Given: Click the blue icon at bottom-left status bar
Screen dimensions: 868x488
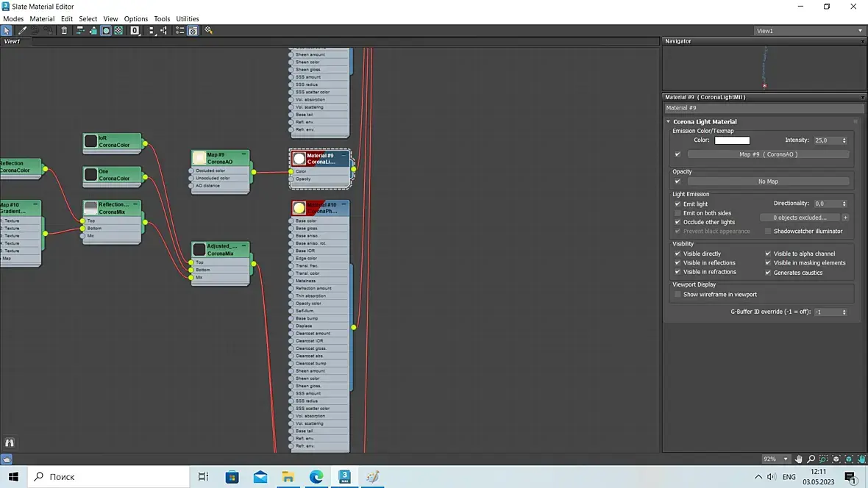Looking at the screenshot, I should [6, 459].
